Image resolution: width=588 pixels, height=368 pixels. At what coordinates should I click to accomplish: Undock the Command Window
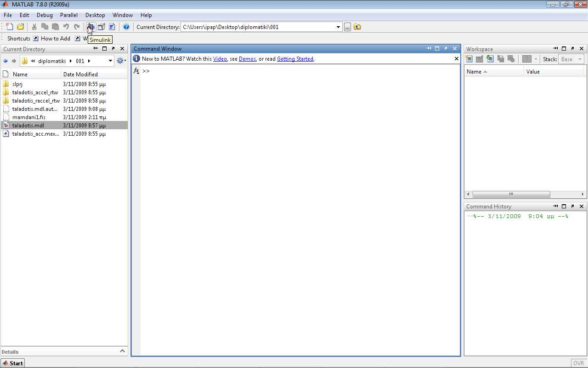446,48
